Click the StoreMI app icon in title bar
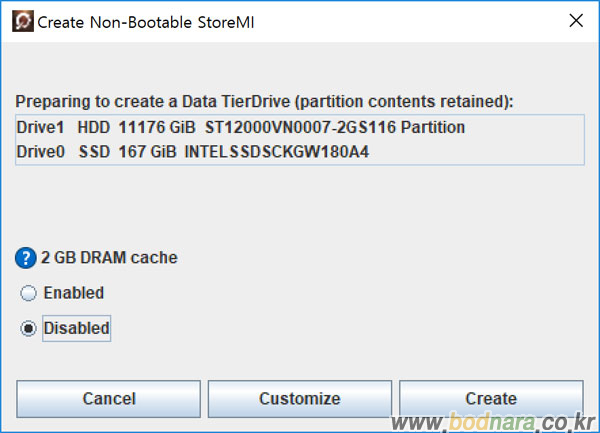The height and width of the screenshot is (433, 600). click(23, 21)
